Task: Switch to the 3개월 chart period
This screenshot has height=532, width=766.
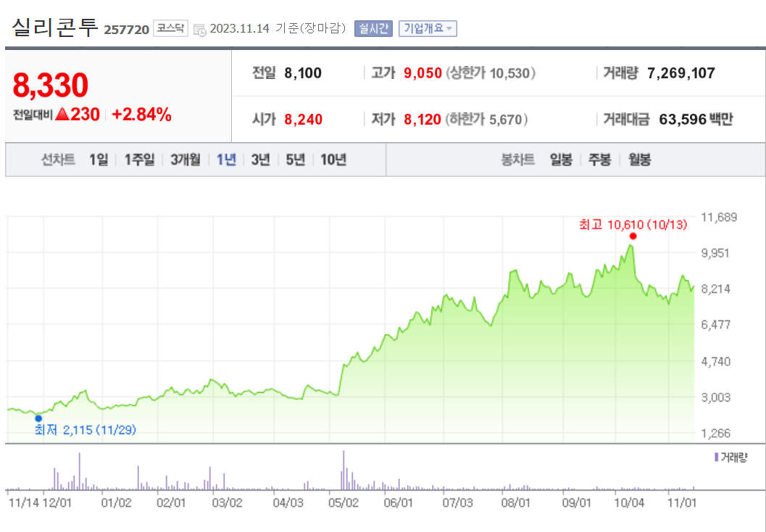Action: coord(185,159)
